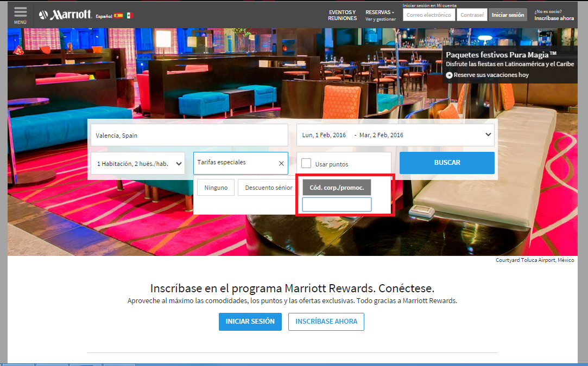This screenshot has width=588, height=366.
Task: Click the Courtyard Toluca Airport, México caption
Action: click(x=535, y=260)
